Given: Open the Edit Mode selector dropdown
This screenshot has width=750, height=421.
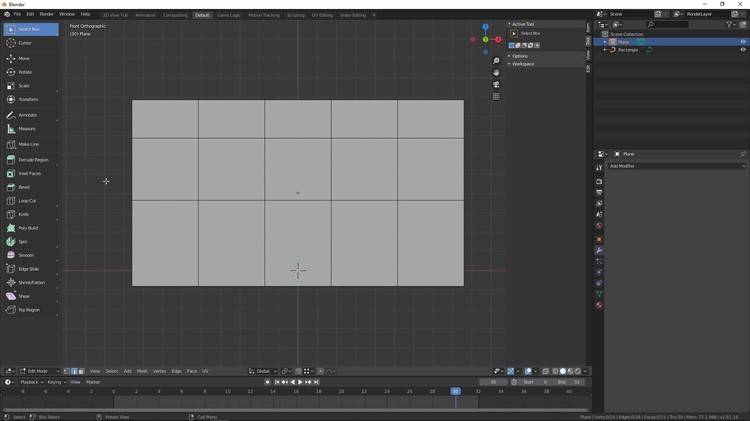Looking at the screenshot, I should click(x=40, y=371).
